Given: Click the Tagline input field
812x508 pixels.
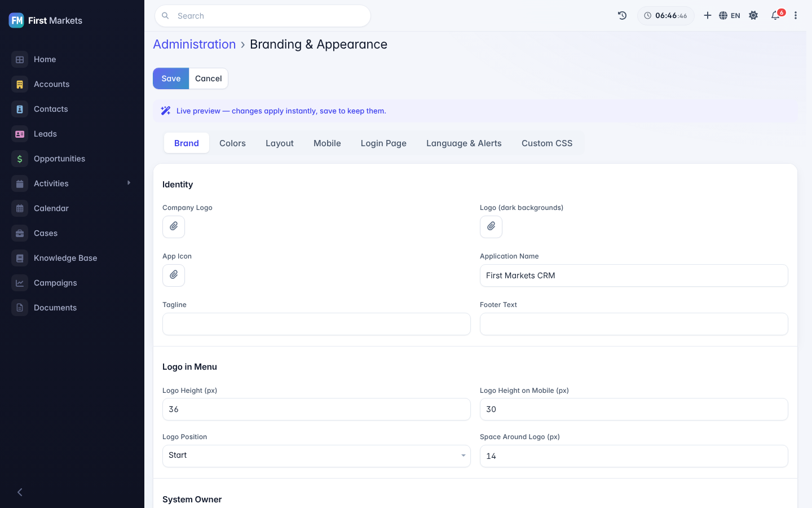Looking at the screenshot, I should coord(316,324).
